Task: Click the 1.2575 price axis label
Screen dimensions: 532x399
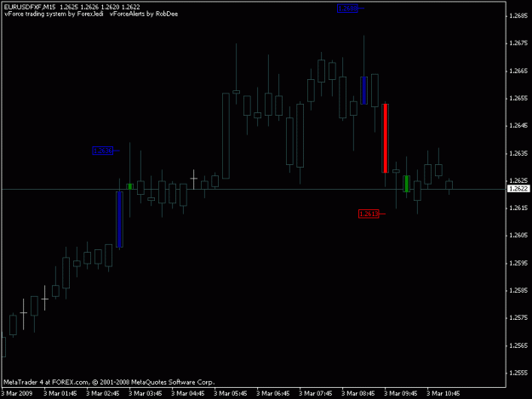Action: point(518,317)
